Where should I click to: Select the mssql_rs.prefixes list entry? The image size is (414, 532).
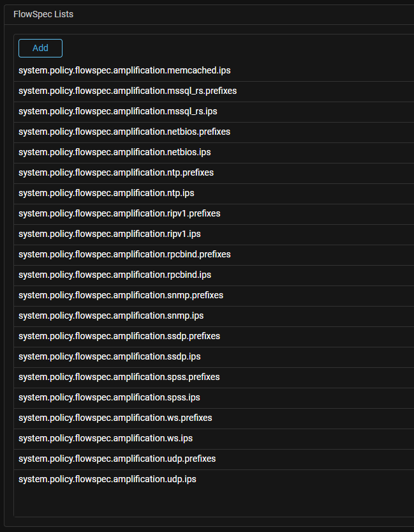128,91
